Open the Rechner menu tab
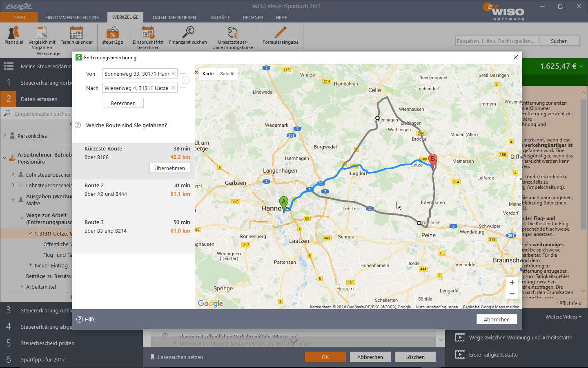 pos(253,18)
